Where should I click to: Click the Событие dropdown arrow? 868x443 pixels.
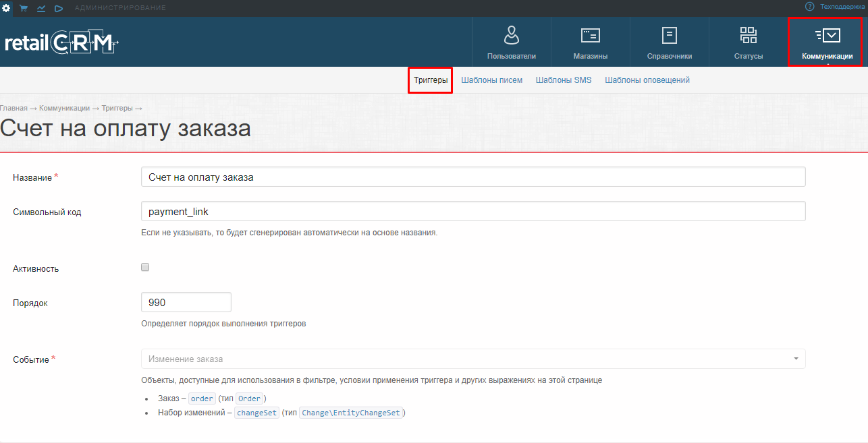[796, 359]
